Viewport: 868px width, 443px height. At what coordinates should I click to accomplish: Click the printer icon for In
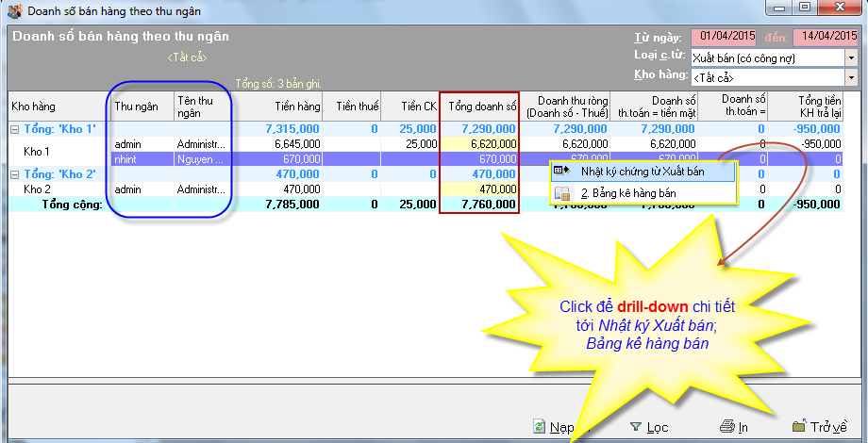click(726, 427)
